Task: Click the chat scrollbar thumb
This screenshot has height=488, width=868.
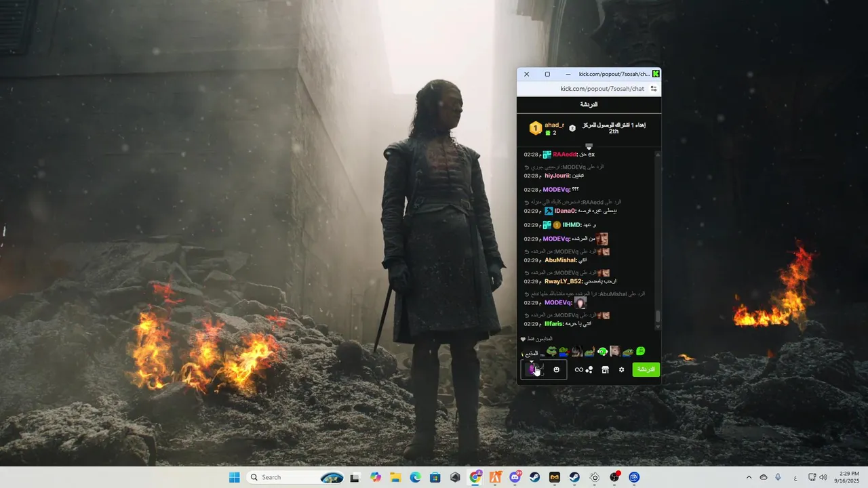Action: point(657,316)
